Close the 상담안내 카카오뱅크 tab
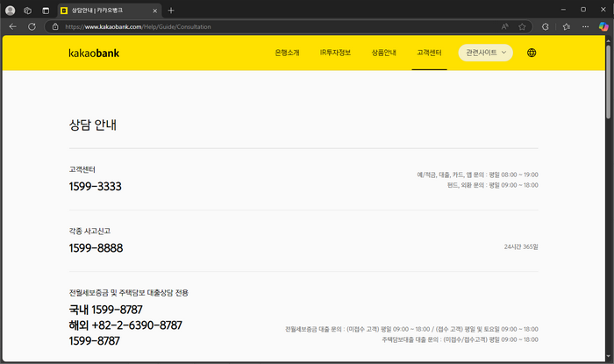The height and width of the screenshot is (364, 614). 153,10
